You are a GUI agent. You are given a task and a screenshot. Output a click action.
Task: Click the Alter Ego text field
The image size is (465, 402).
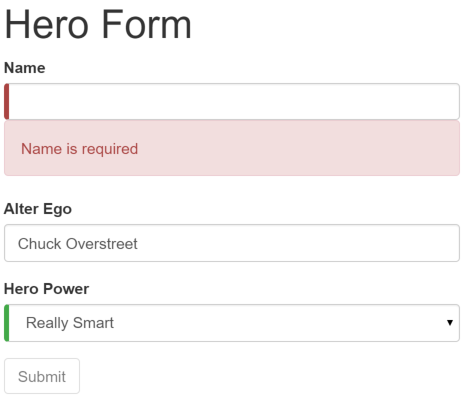point(232,243)
